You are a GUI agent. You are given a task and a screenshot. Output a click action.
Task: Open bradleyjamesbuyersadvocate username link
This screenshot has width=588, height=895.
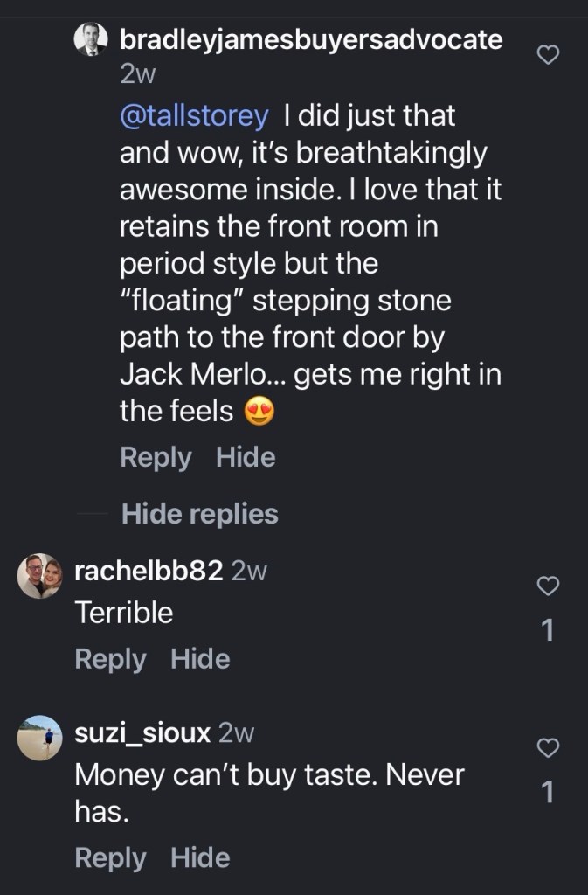tap(310, 39)
